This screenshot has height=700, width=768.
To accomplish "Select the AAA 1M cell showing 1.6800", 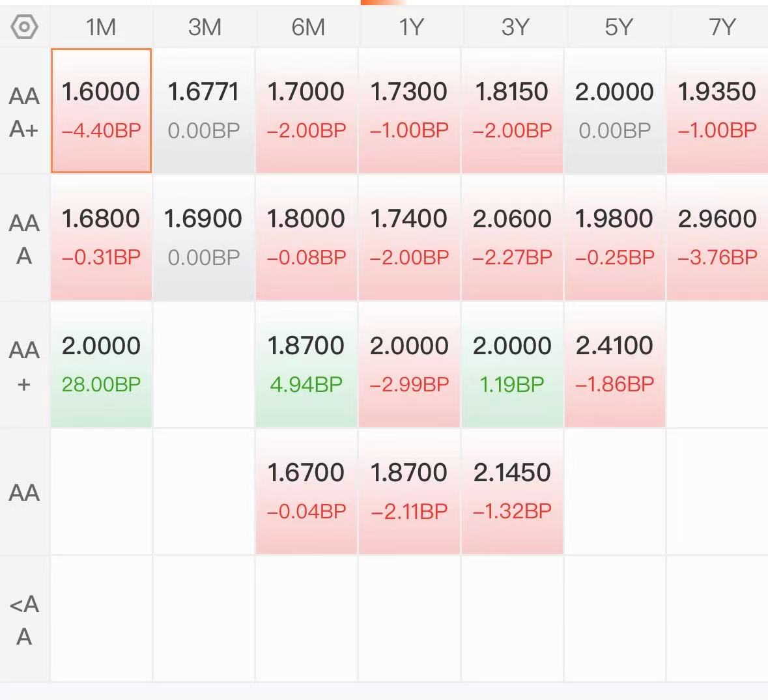I will 101,238.
